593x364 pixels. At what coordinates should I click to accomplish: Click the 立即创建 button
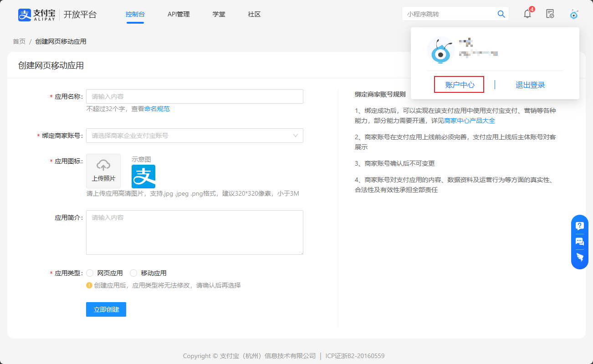tap(106, 309)
